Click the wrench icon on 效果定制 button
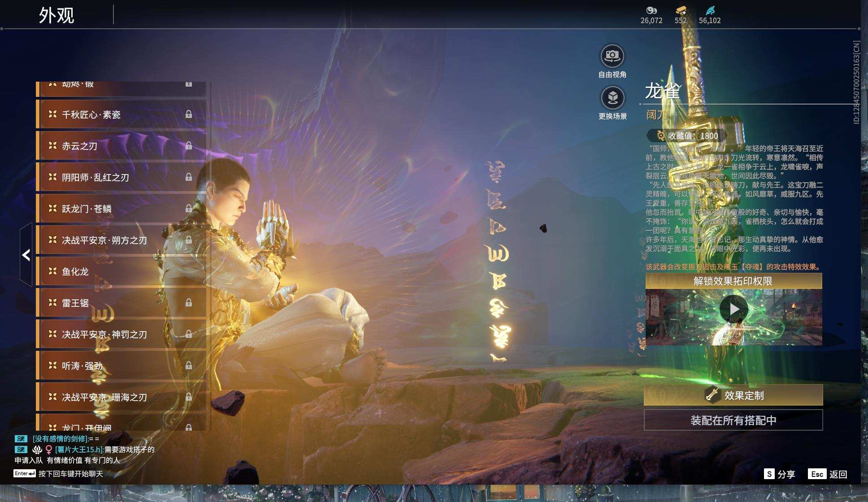This screenshot has width=868, height=502. pyautogui.click(x=712, y=395)
